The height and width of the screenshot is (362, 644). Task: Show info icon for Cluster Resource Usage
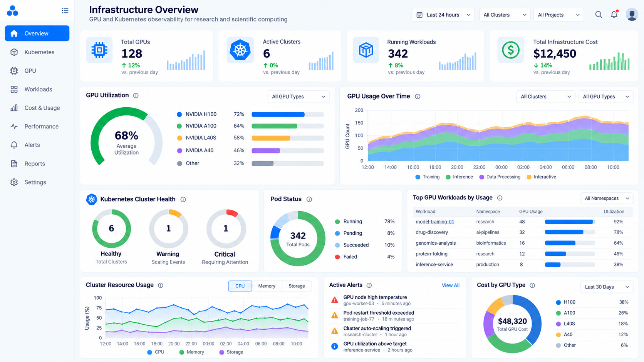coord(161,285)
